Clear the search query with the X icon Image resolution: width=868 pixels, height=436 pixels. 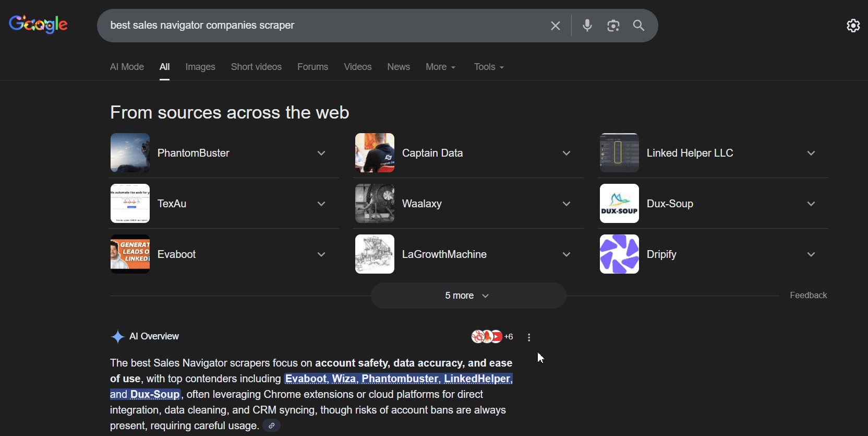tap(556, 26)
